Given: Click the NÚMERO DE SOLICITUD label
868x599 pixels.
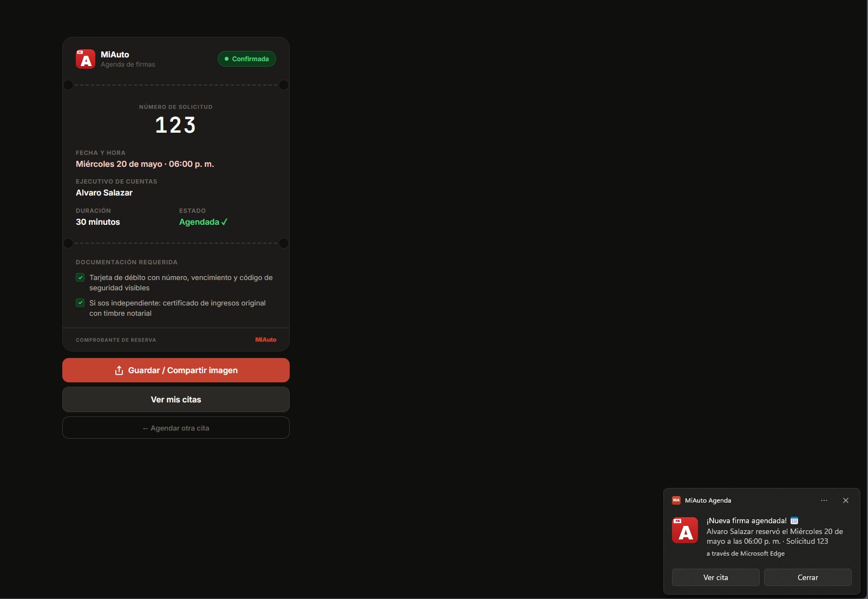Looking at the screenshot, I should (x=176, y=107).
